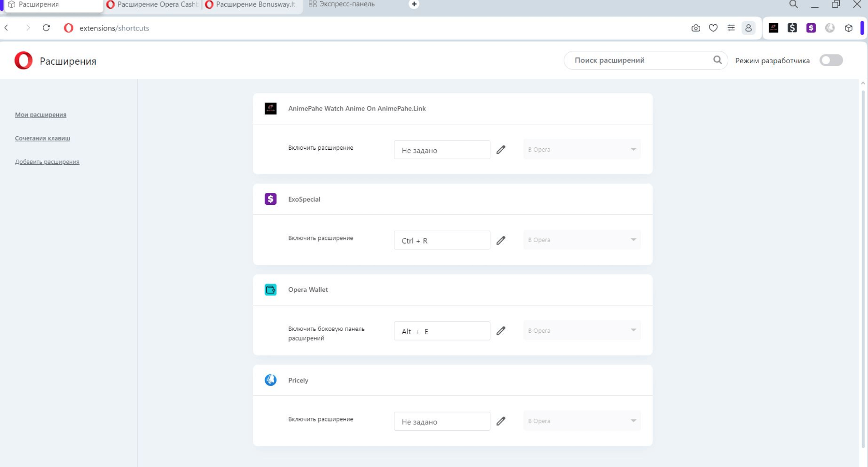The image size is (868, 467).
Task: Expand the Pricely scope dropdown
Action: click(582, 421)
